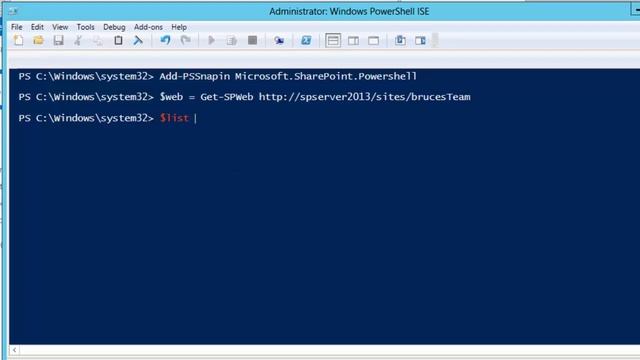Open the Add-ons menu
640x360 pixels.
pos(148,27)
